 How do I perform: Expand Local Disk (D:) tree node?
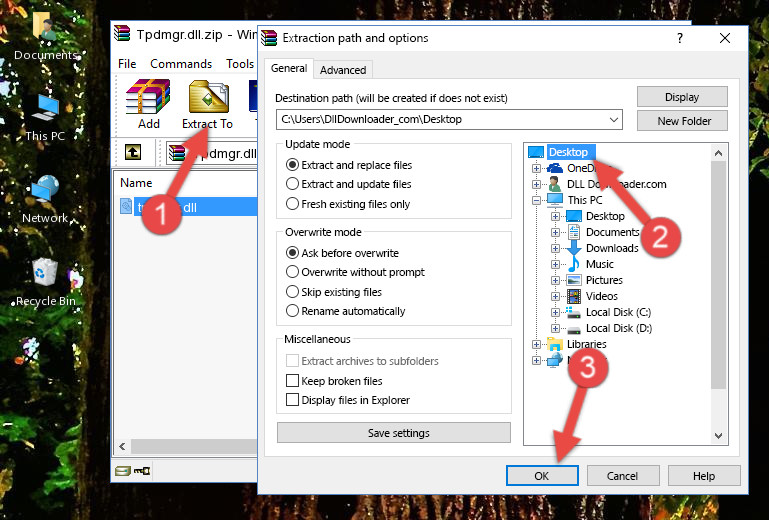click(x=555, y=329)
